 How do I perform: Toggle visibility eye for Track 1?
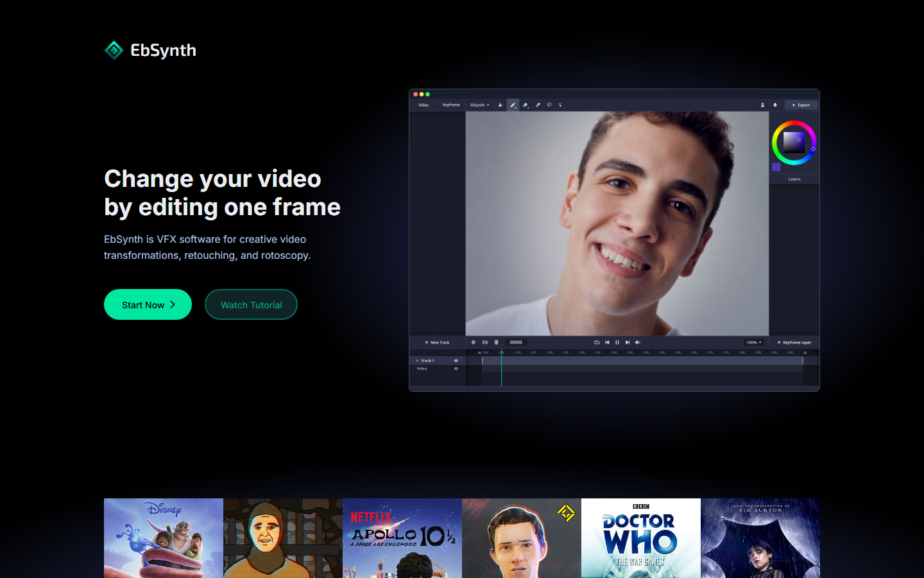pos(456,361)
